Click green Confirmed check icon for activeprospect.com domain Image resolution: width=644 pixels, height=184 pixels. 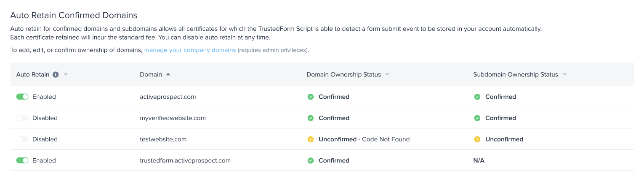(311, 97)
